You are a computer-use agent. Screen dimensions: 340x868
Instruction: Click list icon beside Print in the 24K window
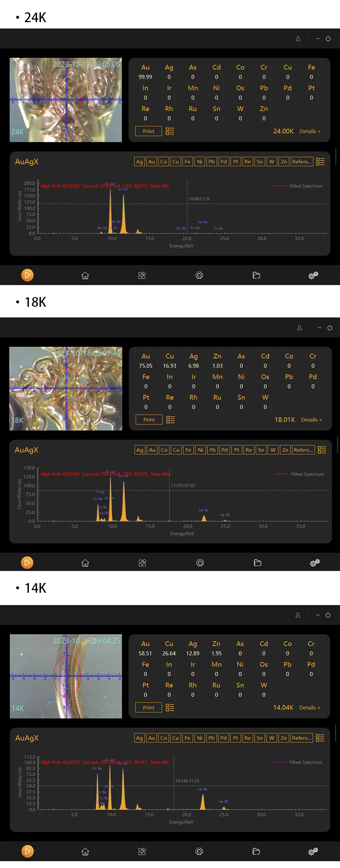tap(170, 131)
